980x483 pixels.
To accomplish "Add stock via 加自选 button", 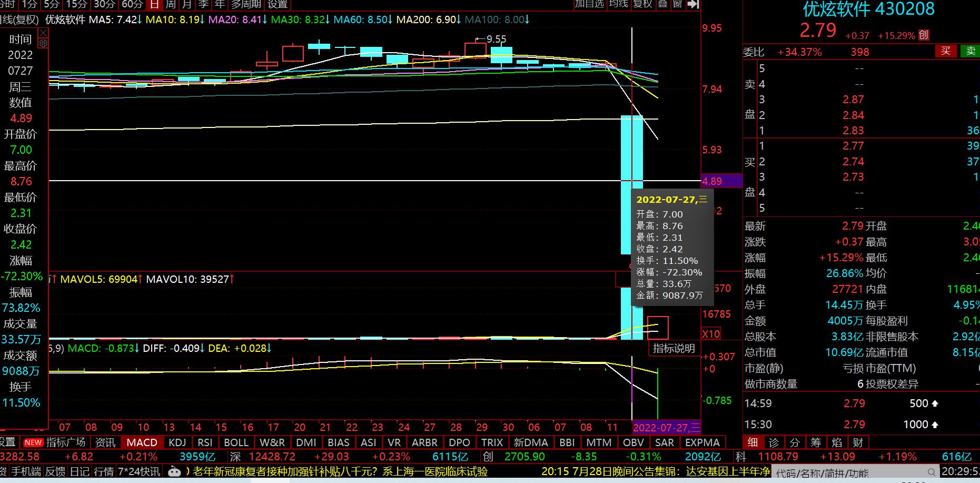I will (x=589, y=4).
